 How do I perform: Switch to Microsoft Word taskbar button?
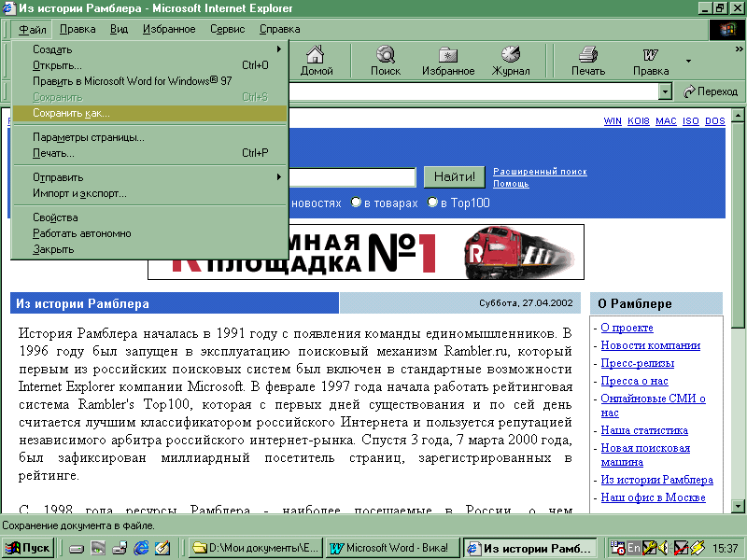[x=392, y=548]
